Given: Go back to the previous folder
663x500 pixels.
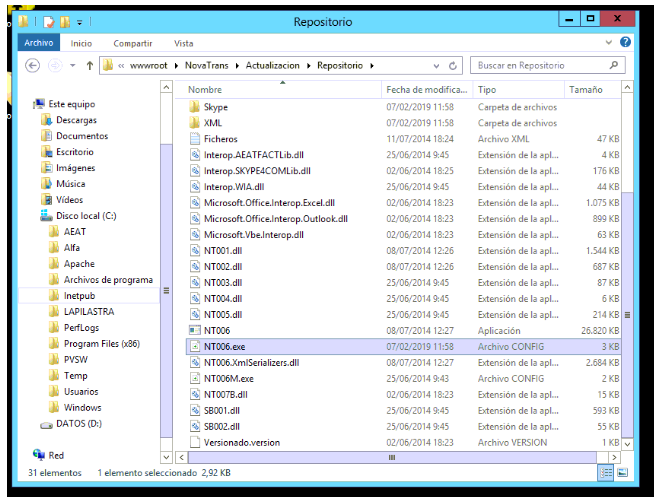Looking at the screenshot, I should (32, 66).
